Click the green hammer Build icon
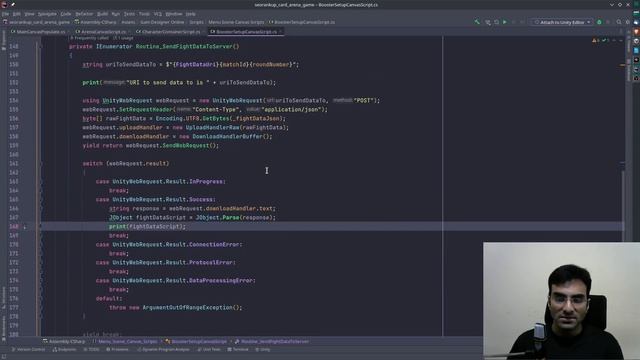 [477, 22]
